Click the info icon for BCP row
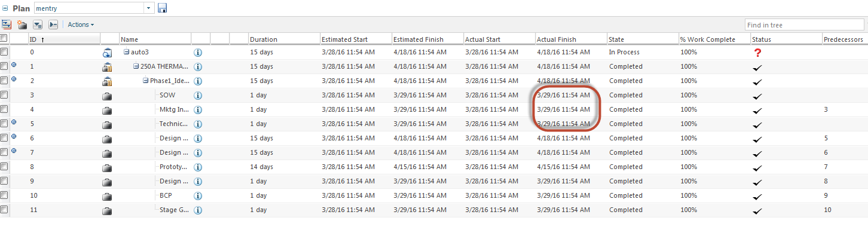 tap(198, 195)
